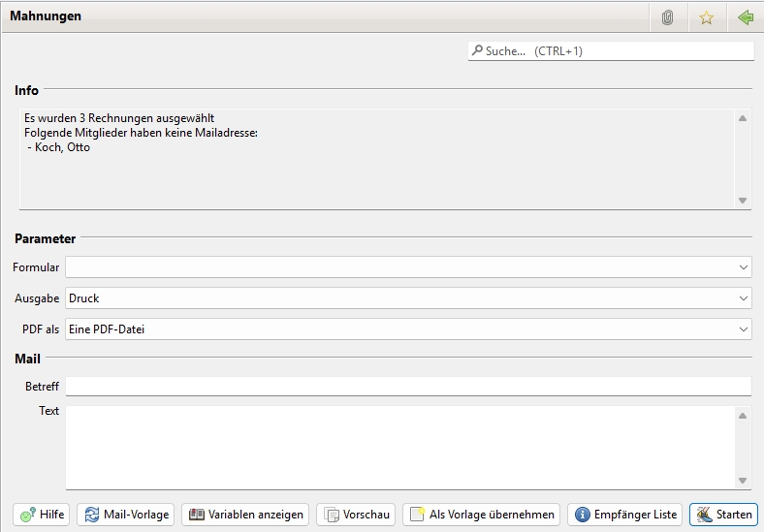
Task: Open the Vorschau preview
Action: click(x=356, y=515)
